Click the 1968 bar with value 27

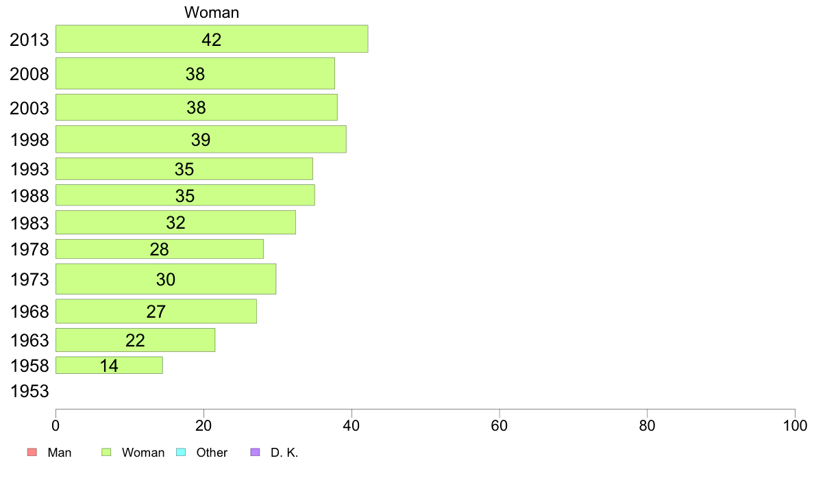point(156,311)
